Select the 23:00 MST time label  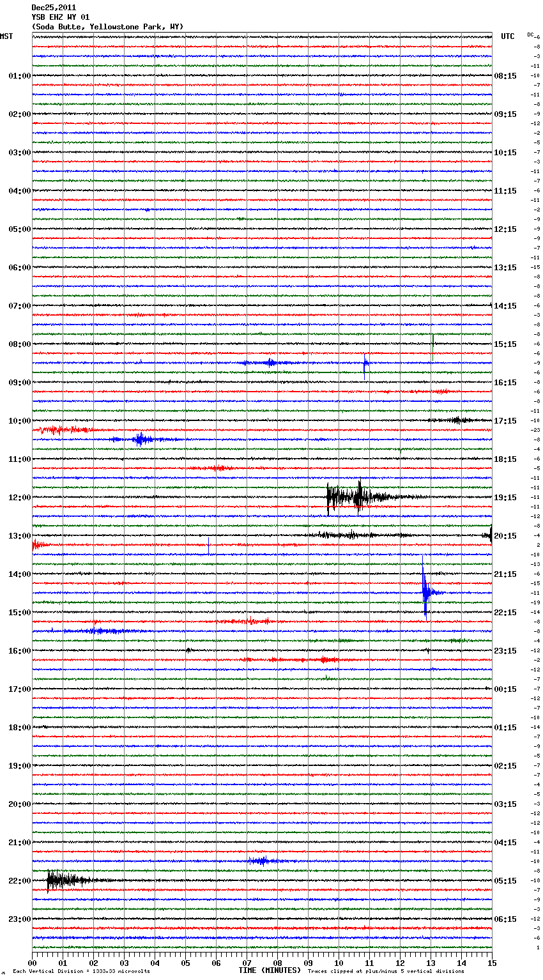20,919
